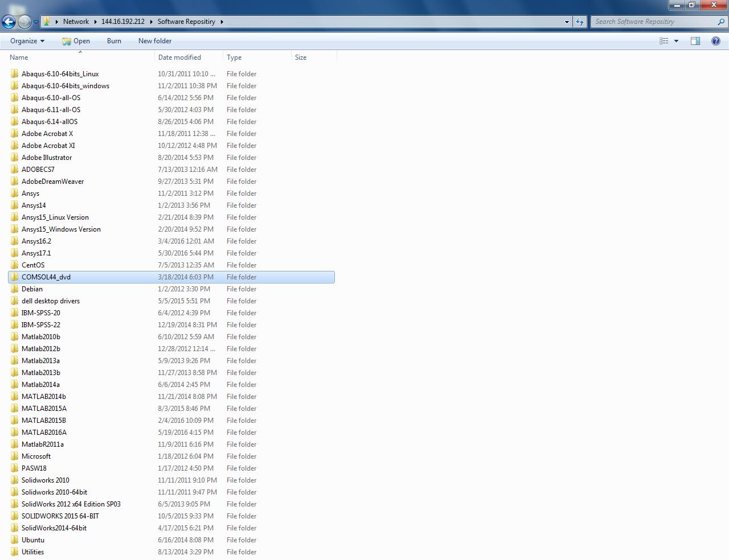
Task: Open the selected folder using Open button
Action: click(76, 41)
